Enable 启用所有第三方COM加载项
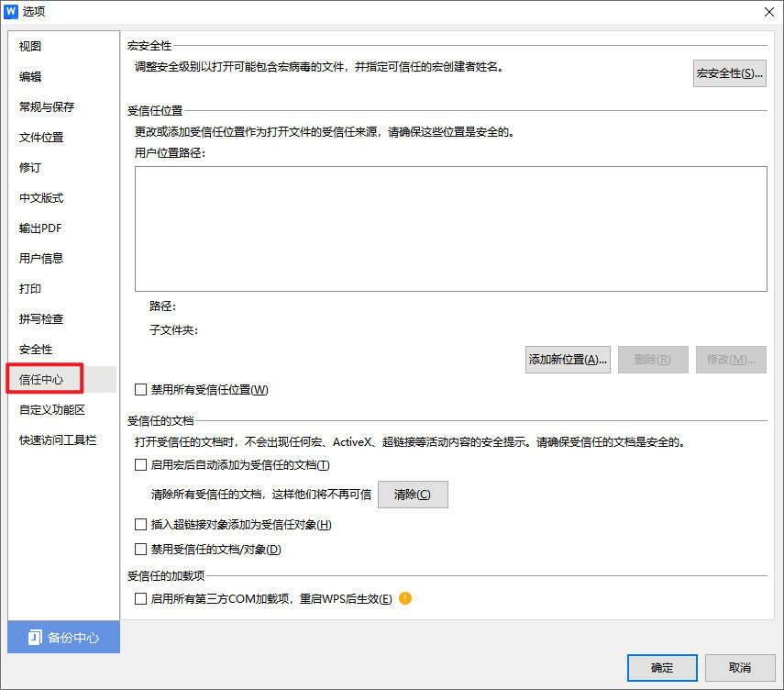The width and height of the screenshot is (784, 690). pyautogui.click(x=142, y=597)
